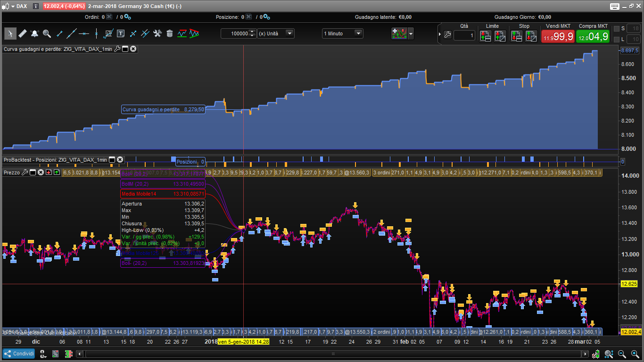Select the text annotation tool
The height and width of the screenshot is (362, 644).
pyautogui.click(x=121, y=33)
